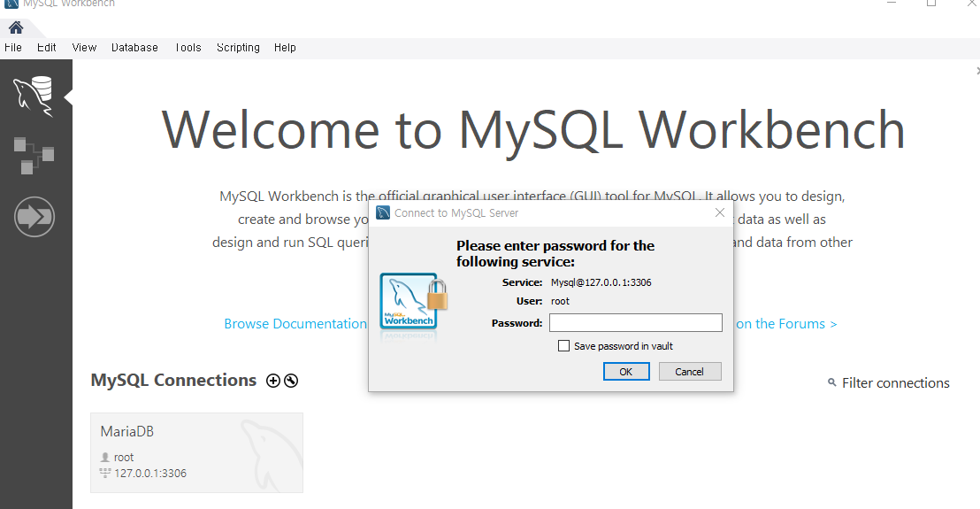Click the Mysql@127.0.0.1:3306 service text
This screenshot has height=509, width=980.
pos(601,282)
